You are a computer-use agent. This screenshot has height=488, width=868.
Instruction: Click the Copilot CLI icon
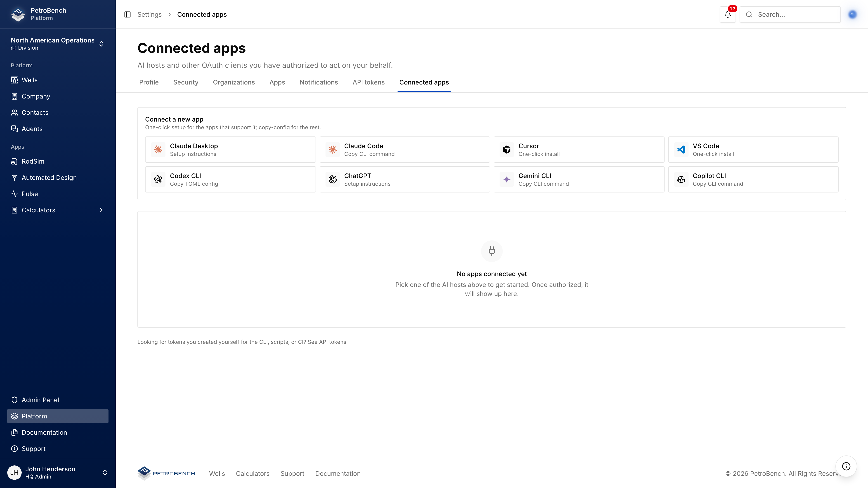681,180
